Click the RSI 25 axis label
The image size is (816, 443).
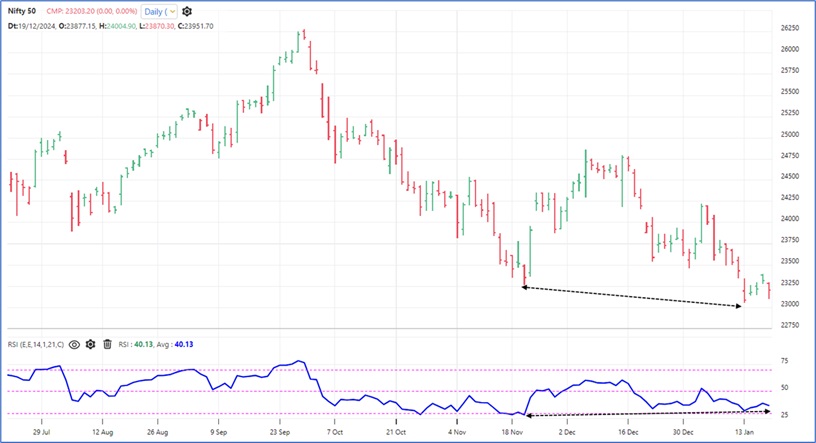[784, 415]
